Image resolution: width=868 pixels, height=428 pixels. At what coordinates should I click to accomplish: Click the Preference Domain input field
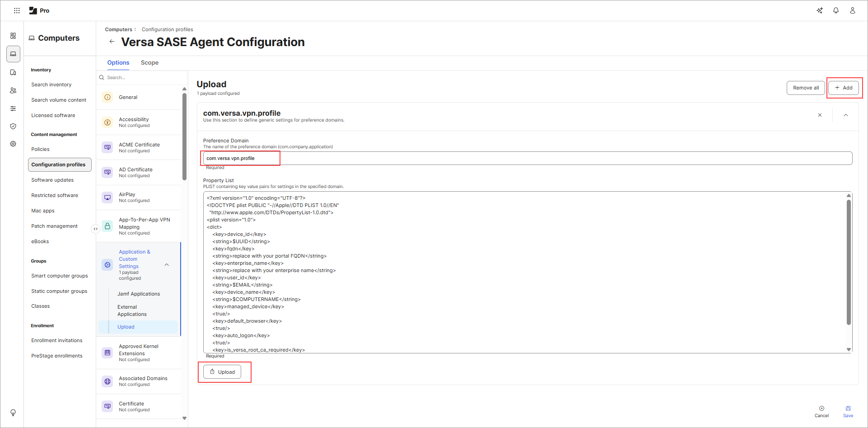[x=527, y=158]
